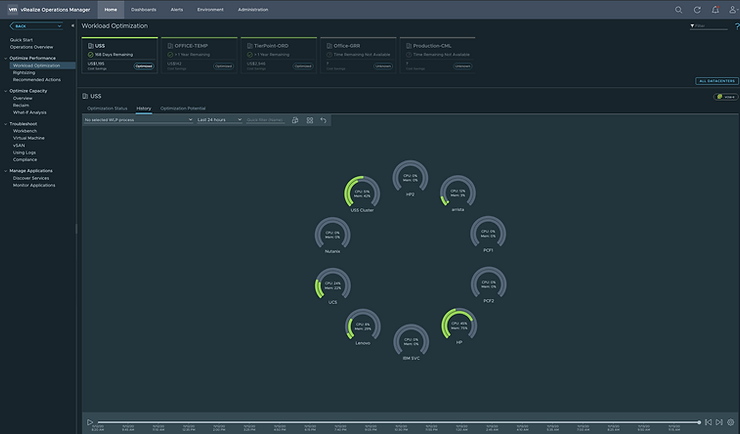Click the vm logo in header
Viewport: 740px width, 434px height.
pyautogui.click(x=13, y=9)
